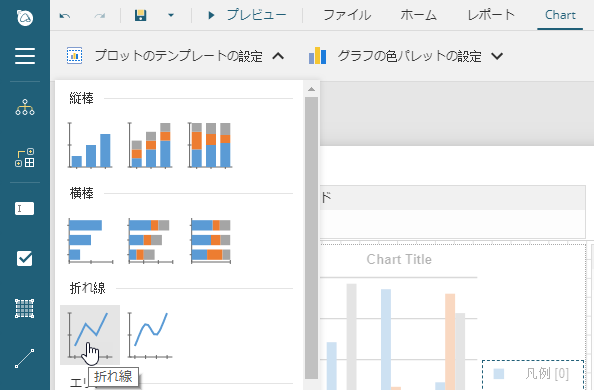
Task: Choose the stacked horizontal bar template
Action: [150, 241]
